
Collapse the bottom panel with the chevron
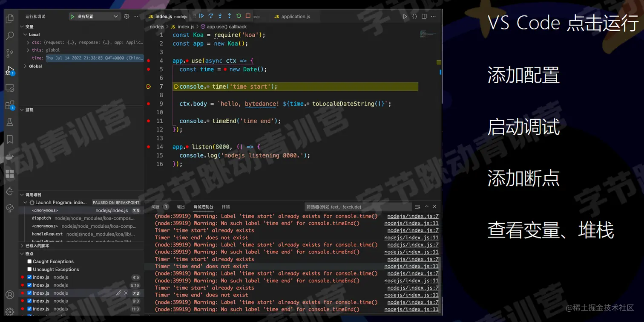coord(427,207)
